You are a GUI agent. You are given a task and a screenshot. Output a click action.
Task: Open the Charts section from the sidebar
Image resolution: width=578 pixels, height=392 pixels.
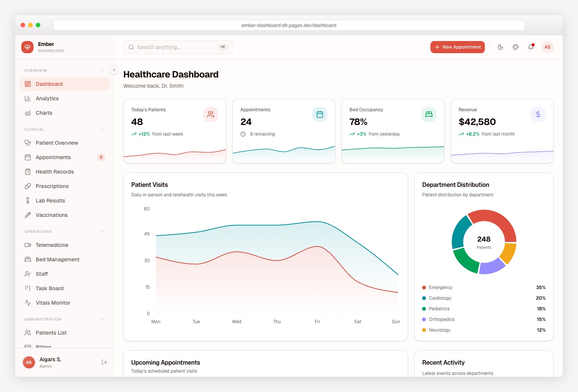pos(44,113)
